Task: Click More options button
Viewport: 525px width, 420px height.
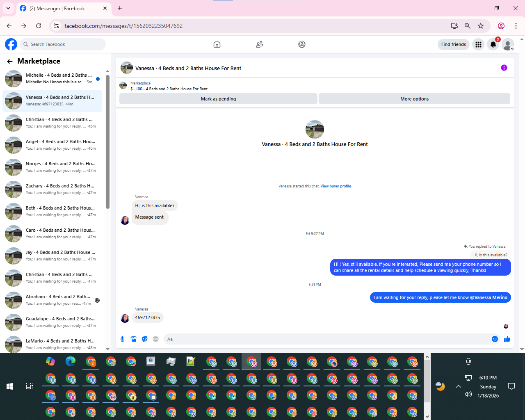Action: tap(414, 99)
